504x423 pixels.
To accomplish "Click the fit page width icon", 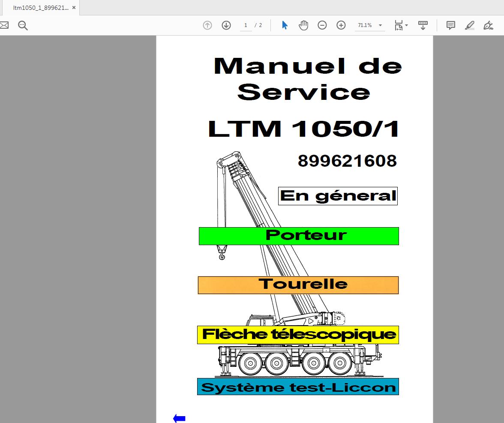I will (x=399, y=25).
